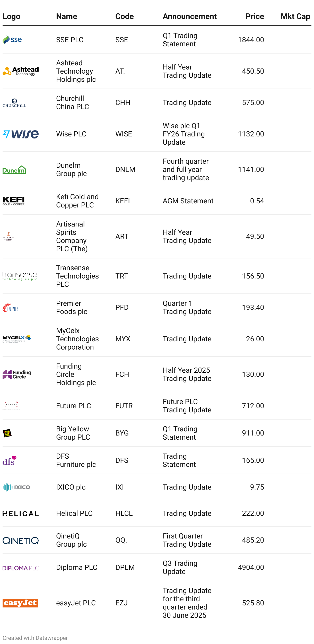
Task: Sort table by Price column header
Action: (255, 16)
